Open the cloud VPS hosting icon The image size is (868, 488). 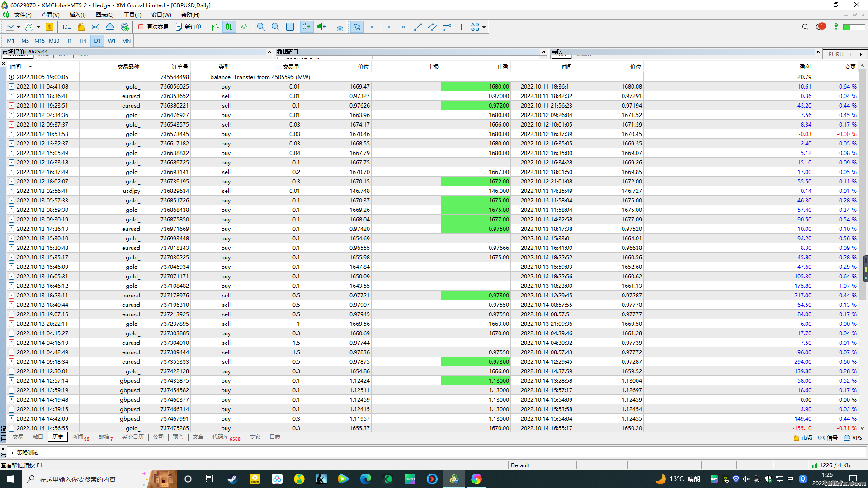pos(110,27)
